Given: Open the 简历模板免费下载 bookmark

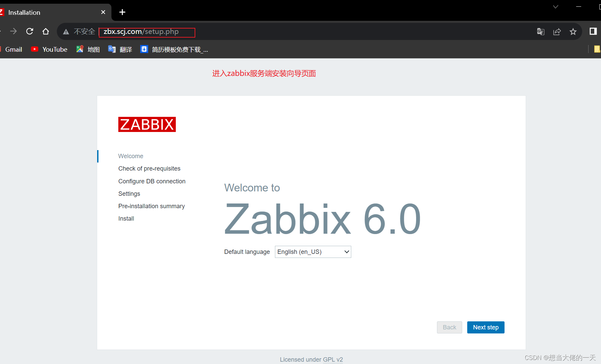Looking at the screenshot, I should tap(174, 49).
